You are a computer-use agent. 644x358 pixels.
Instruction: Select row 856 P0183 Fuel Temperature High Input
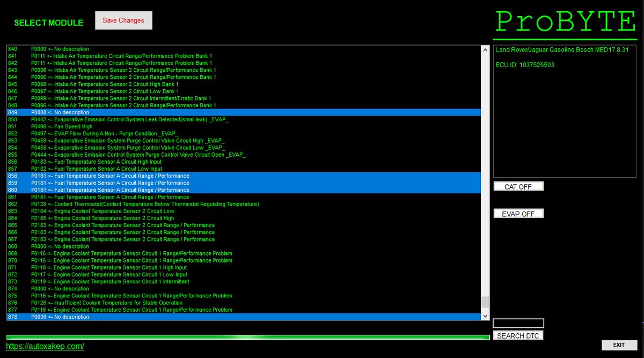click(244, 162)
